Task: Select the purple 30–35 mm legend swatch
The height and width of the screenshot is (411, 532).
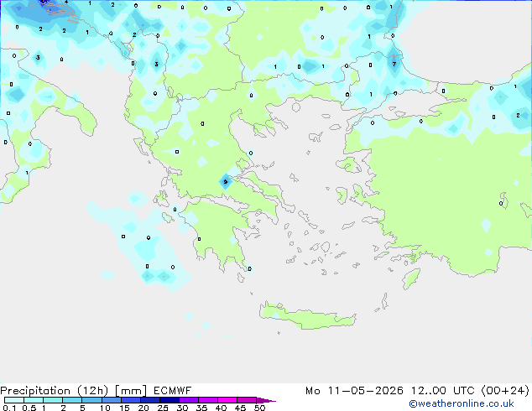Action: pos(189,400)
